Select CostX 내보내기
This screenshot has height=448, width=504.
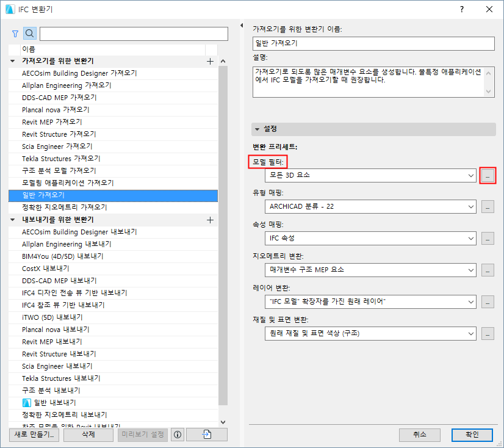click(113, 269)
